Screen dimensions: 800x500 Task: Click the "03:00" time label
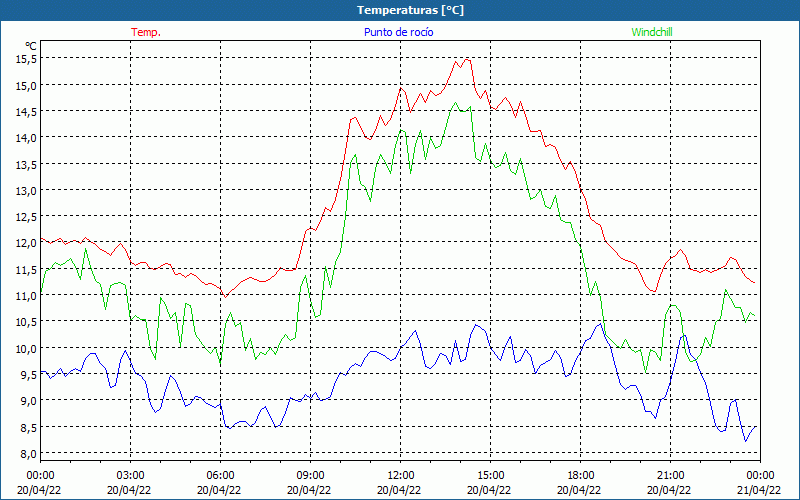(x=130, y=476)
